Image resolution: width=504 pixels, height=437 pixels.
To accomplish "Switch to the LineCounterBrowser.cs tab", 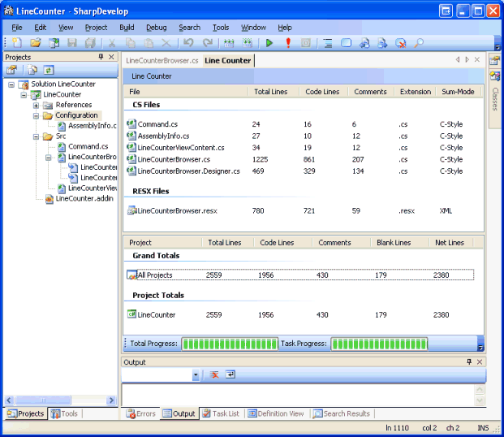I will 162,60.
